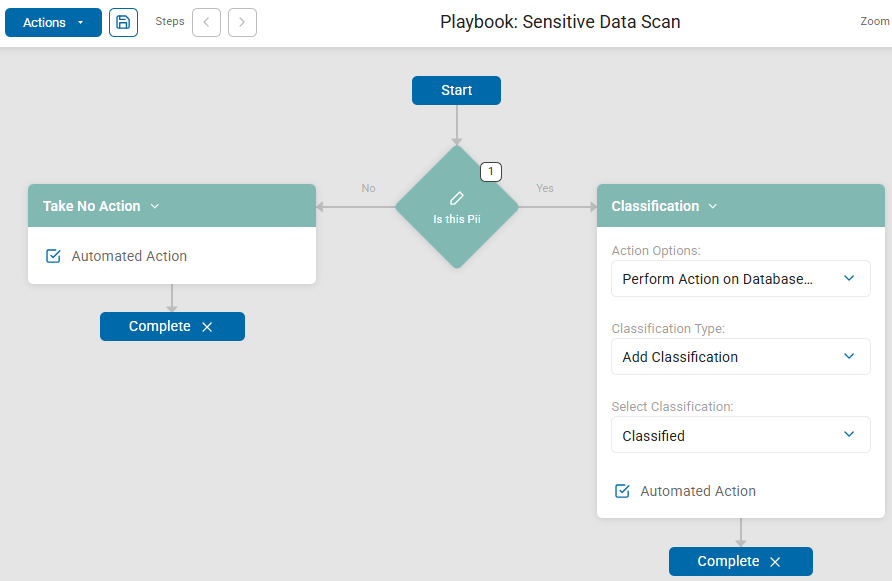Click pencil edit icon in decision diamond
Viewport: 892px width, 581px height.
coord(457,198)
